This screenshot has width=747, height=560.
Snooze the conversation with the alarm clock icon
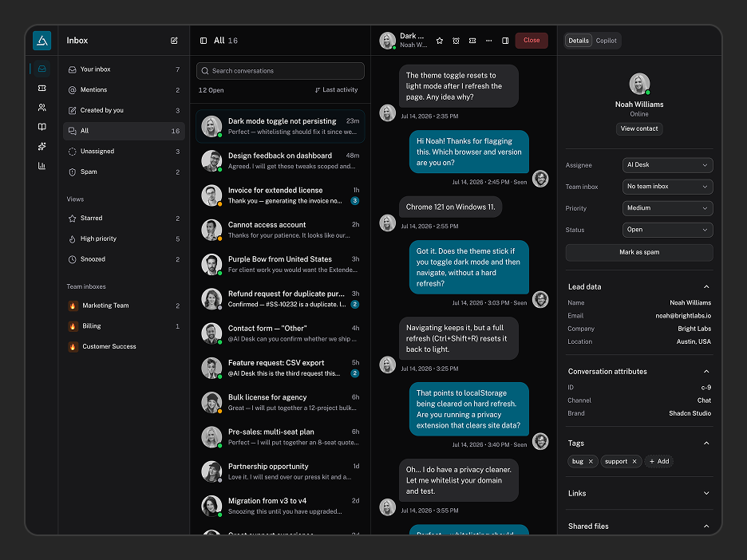(x=456, y=41)
